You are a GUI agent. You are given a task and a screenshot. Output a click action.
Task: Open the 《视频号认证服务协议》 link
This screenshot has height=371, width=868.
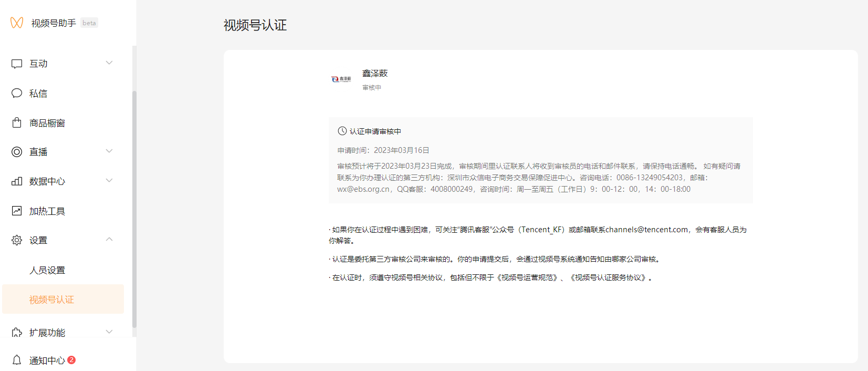click(608, 277)
